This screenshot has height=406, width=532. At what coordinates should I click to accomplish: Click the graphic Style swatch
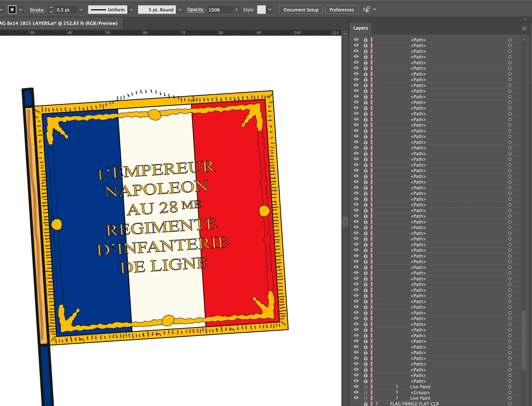pos(261,10)
